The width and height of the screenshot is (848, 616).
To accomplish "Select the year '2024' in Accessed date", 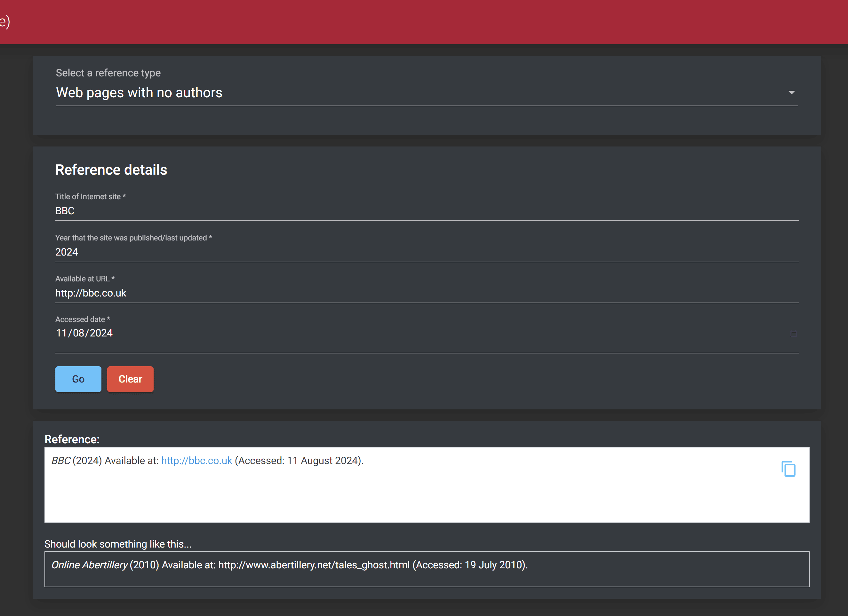I will pos(101,333).
